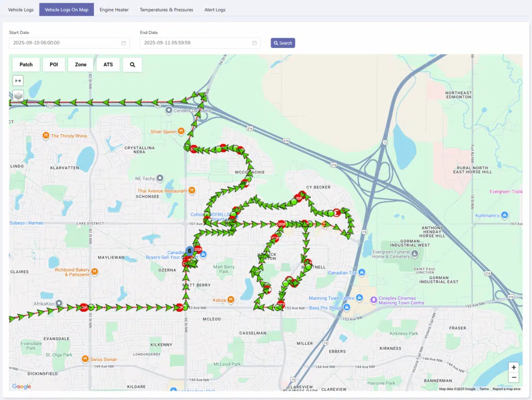The width and height of the screenshot is (532, 400).
Task: Click the Canadian Tire map pin
Action: coord(362,273)
